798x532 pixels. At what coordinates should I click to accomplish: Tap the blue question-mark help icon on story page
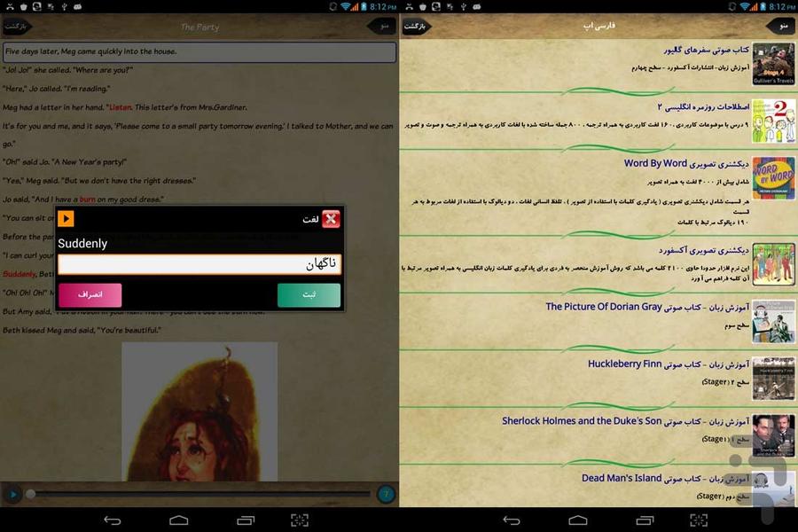[x=387, y=493]
